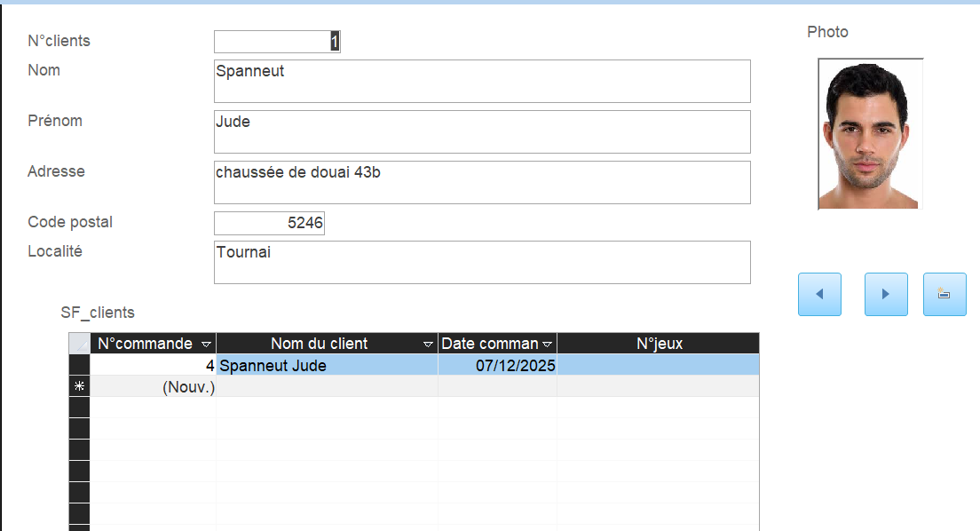Click the add new record button
The image size is (980, 531).
(x=944, y=294)
